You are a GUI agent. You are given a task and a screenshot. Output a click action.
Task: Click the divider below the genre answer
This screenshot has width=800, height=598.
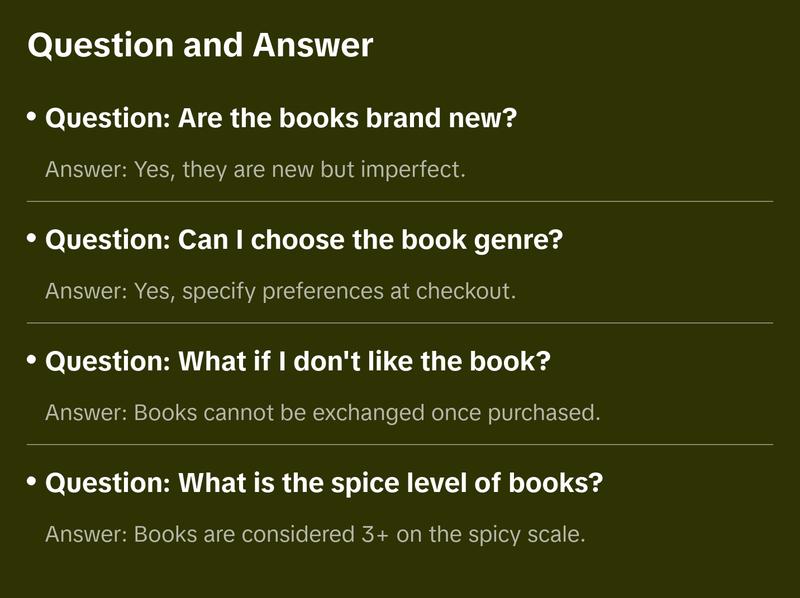400,323
